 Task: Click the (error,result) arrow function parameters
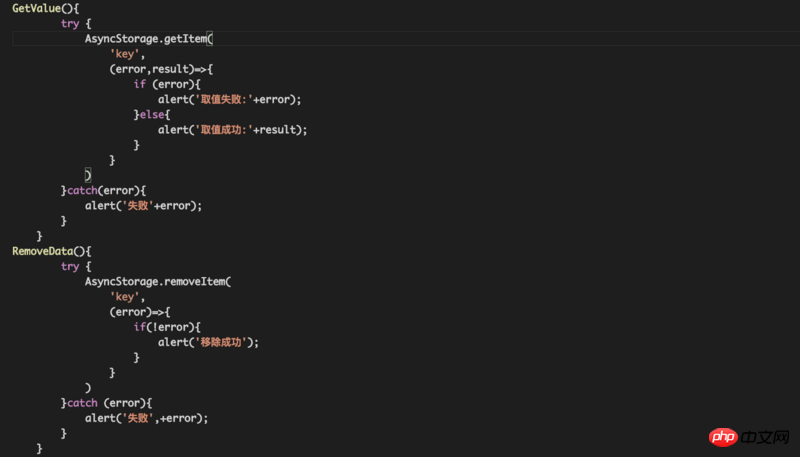150,69
